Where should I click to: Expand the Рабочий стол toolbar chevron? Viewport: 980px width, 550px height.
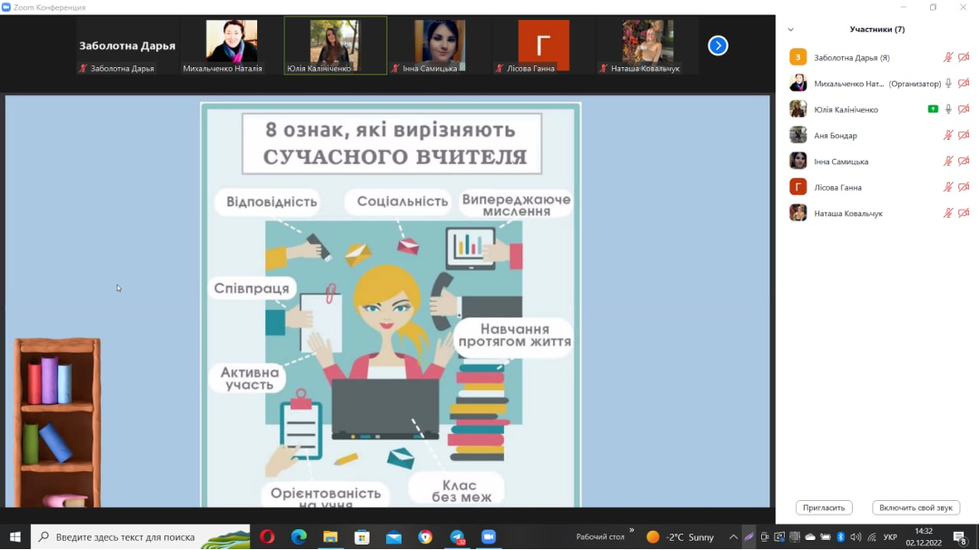(631, 531)
